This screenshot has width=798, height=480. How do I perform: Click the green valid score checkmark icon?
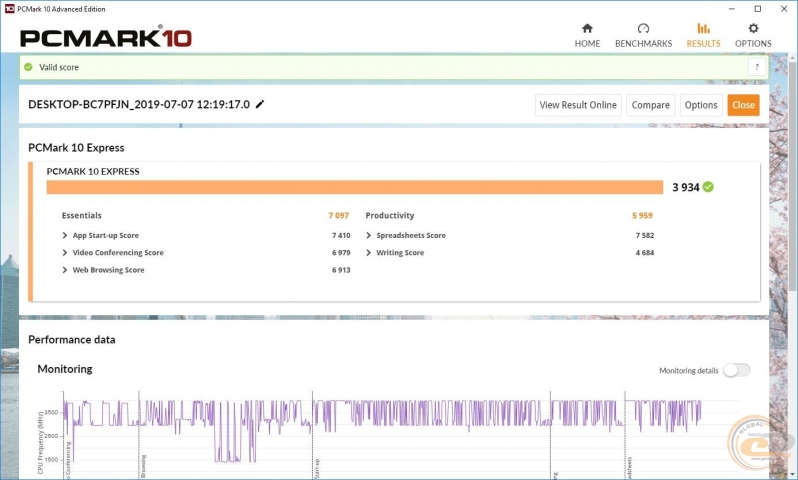click(x=28, y=67)
